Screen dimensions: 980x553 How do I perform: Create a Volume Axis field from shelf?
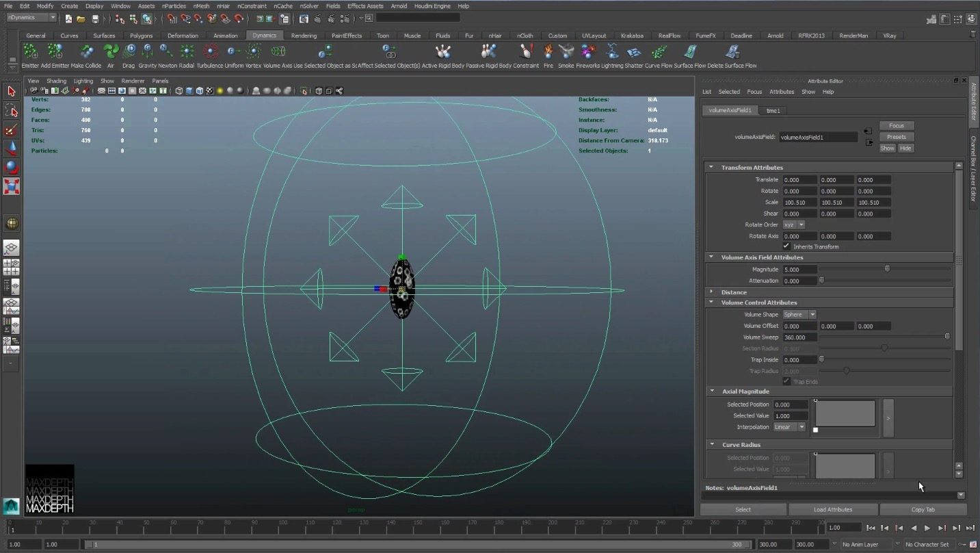[278, 51]
